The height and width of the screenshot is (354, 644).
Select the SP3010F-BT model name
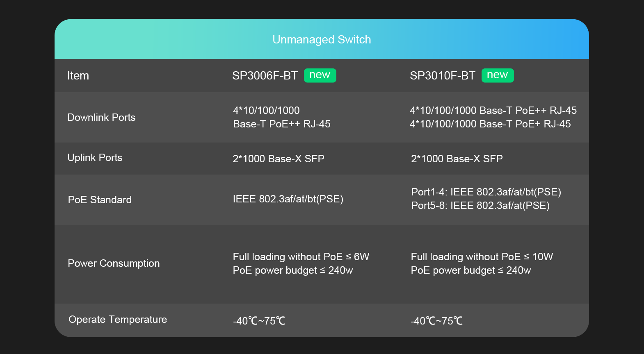(442, 76)
